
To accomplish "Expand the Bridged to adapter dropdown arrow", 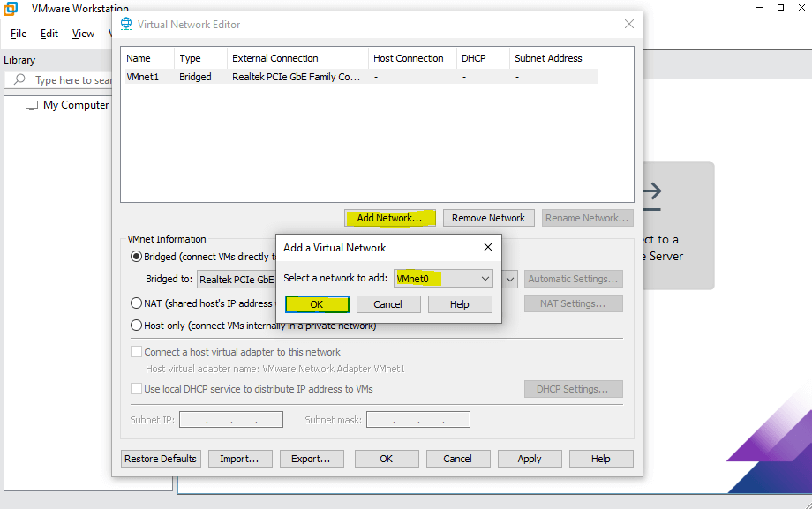I will coord(510,279).
